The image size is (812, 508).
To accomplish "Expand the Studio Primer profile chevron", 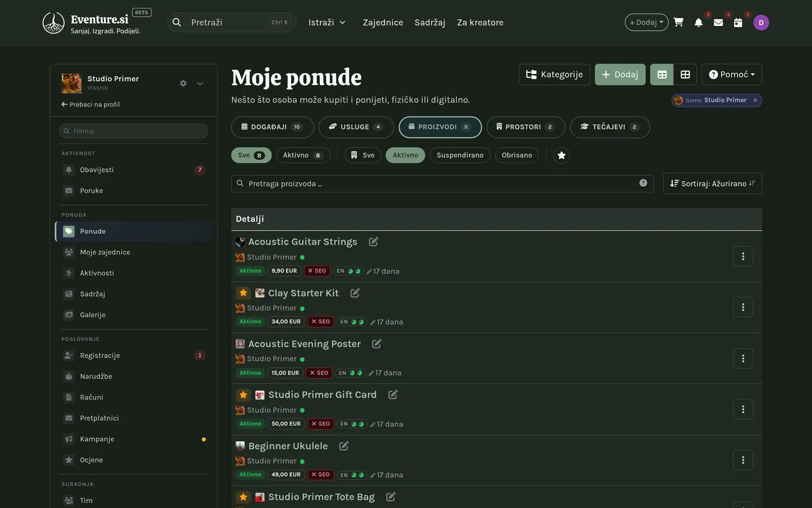I will (200, 84).
